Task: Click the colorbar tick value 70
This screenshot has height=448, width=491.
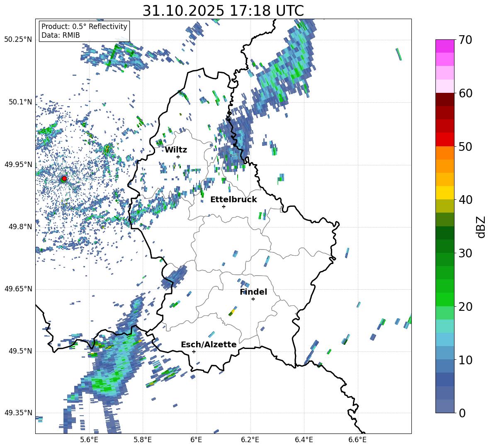Action: pos(465,40)
